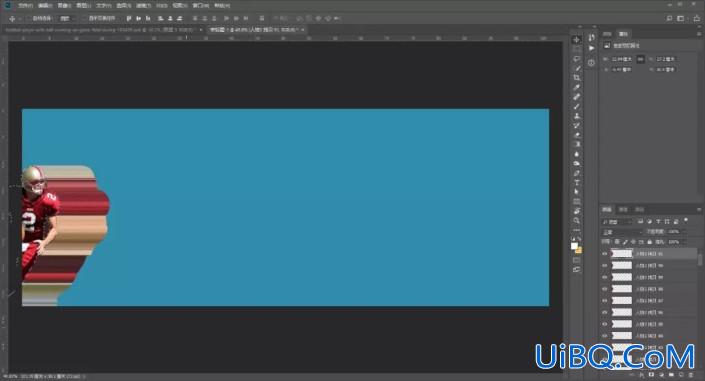Screen dimensions: 705x381
Task: Swap foreground and background colors
Action: point(580,238)
